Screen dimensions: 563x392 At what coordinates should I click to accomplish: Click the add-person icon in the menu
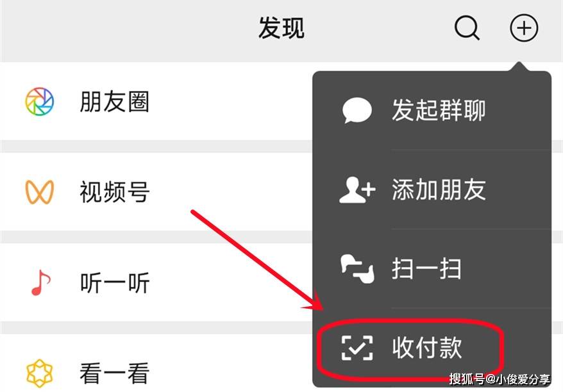[357, 190]
